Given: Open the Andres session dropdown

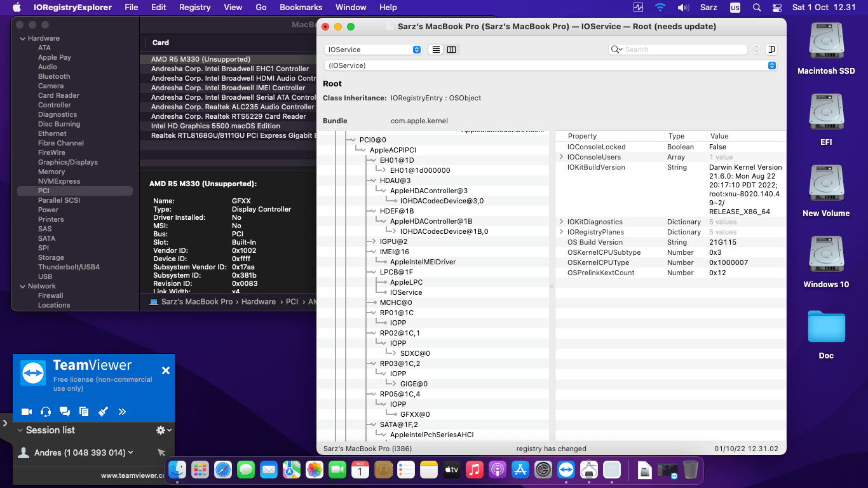Looking at the screenshot, I should pos(131,452).
